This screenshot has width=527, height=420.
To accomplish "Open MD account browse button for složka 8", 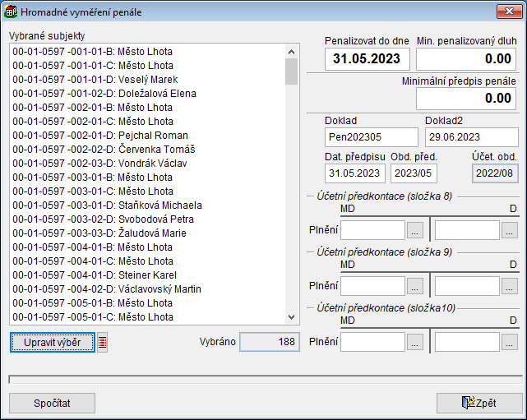I will pyautogui.click(x=415, y=230).
